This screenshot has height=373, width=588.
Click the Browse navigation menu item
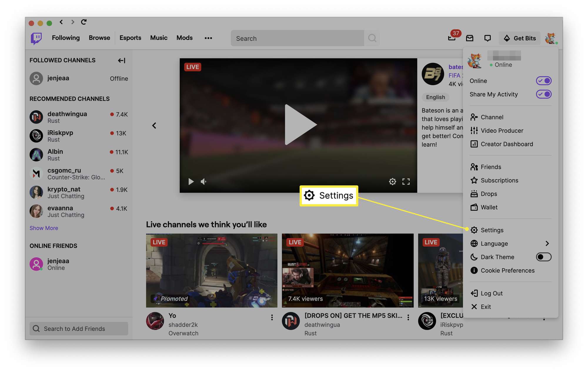pos(99,37)
